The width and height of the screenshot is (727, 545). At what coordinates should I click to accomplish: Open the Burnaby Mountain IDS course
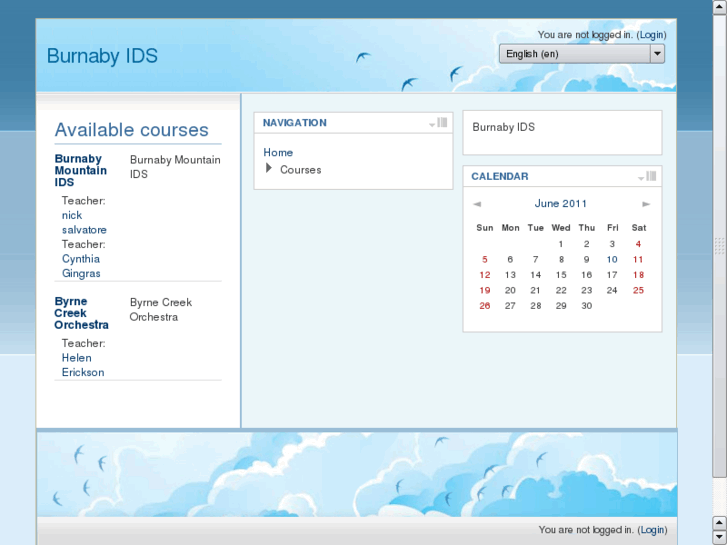click(x=81, y=171)
